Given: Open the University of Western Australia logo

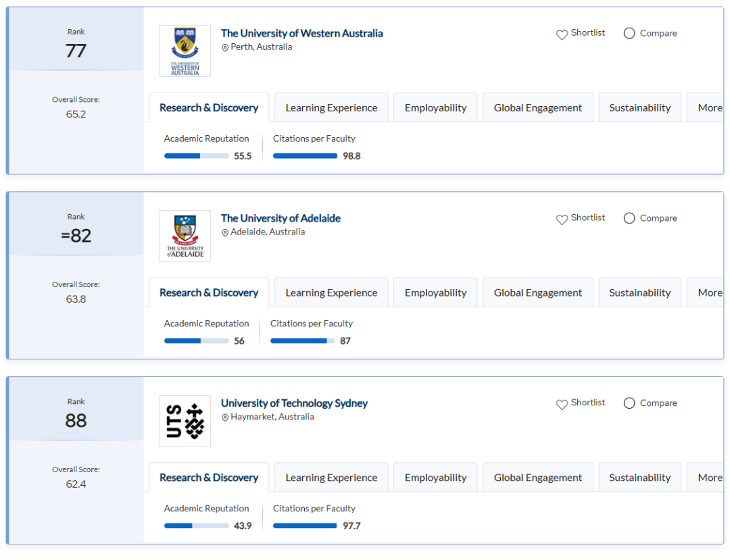Looking at the screenshot, I should point(185,51).
